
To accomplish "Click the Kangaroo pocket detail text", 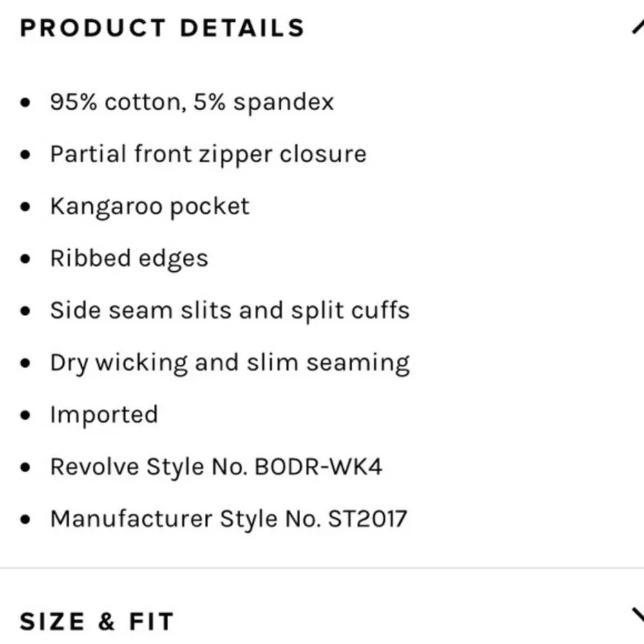I will (x=149, y=206).
